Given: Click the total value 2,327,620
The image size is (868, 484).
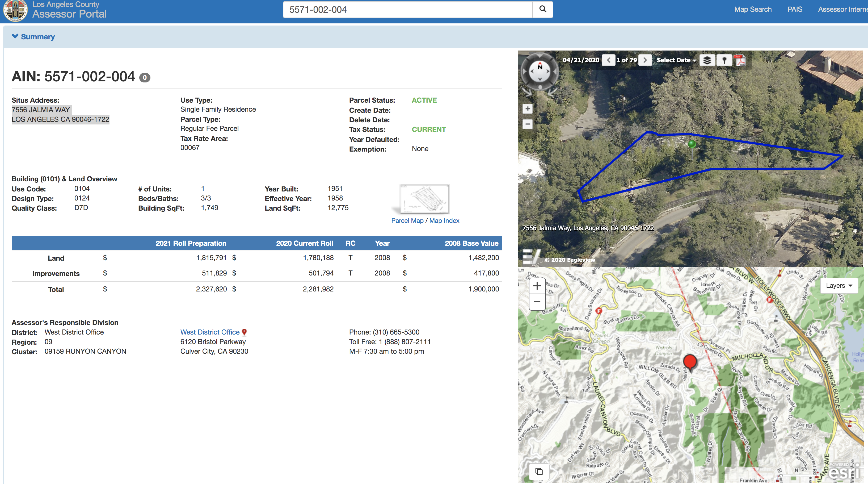Looking at the screenshot, I should click(x=211, y=289).
